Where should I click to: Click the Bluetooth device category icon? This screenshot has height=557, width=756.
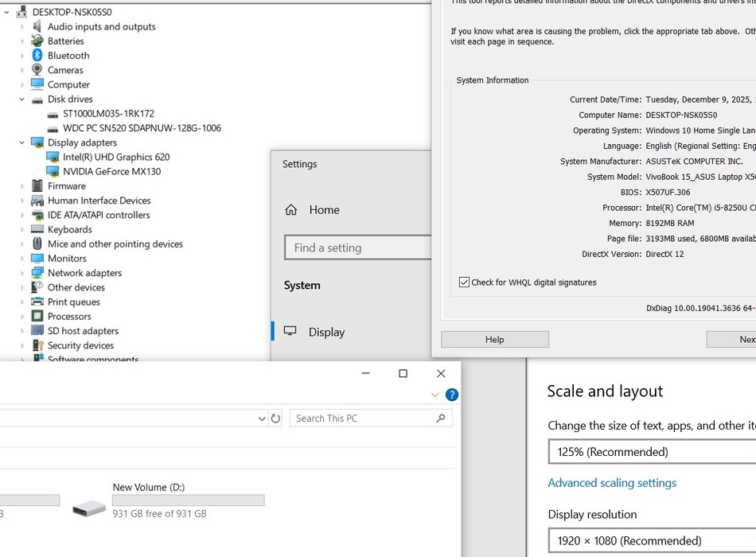[37, 56]
